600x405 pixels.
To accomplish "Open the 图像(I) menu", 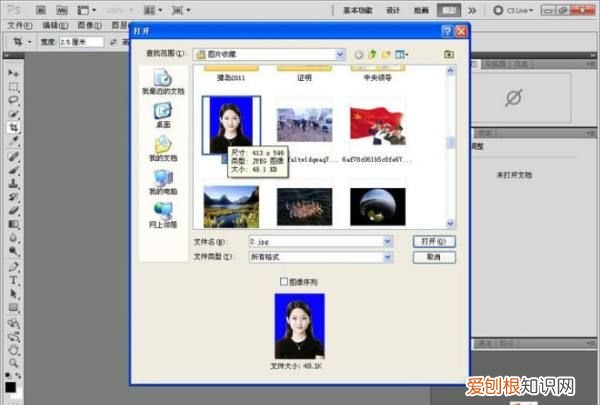I will coord(90,25).
